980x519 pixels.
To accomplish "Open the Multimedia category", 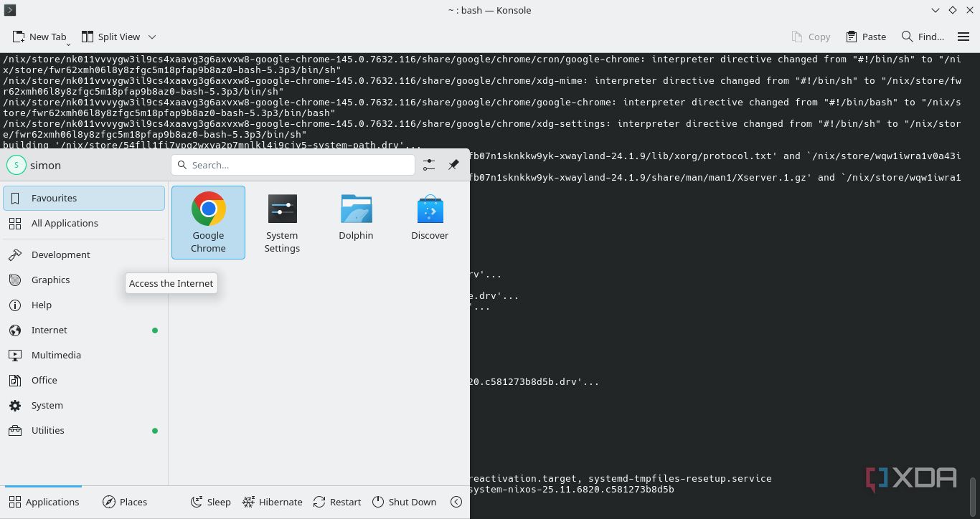I will (84, 355).
